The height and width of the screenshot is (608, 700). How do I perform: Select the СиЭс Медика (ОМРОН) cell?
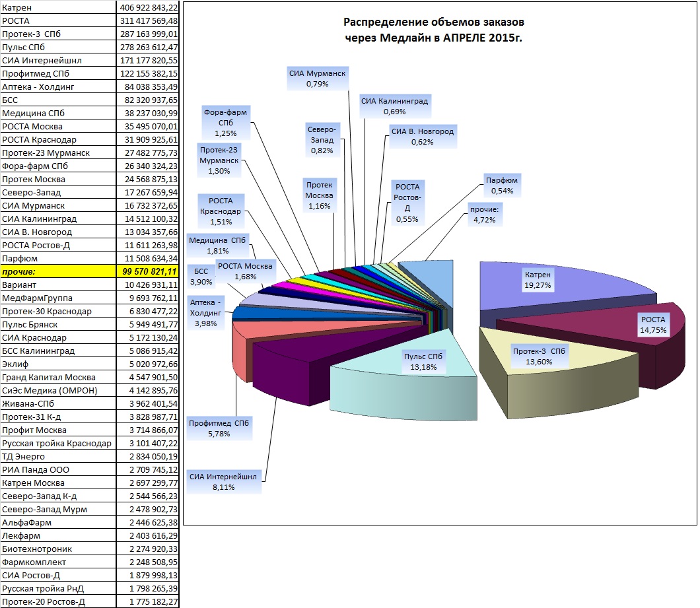coord(58,390)
